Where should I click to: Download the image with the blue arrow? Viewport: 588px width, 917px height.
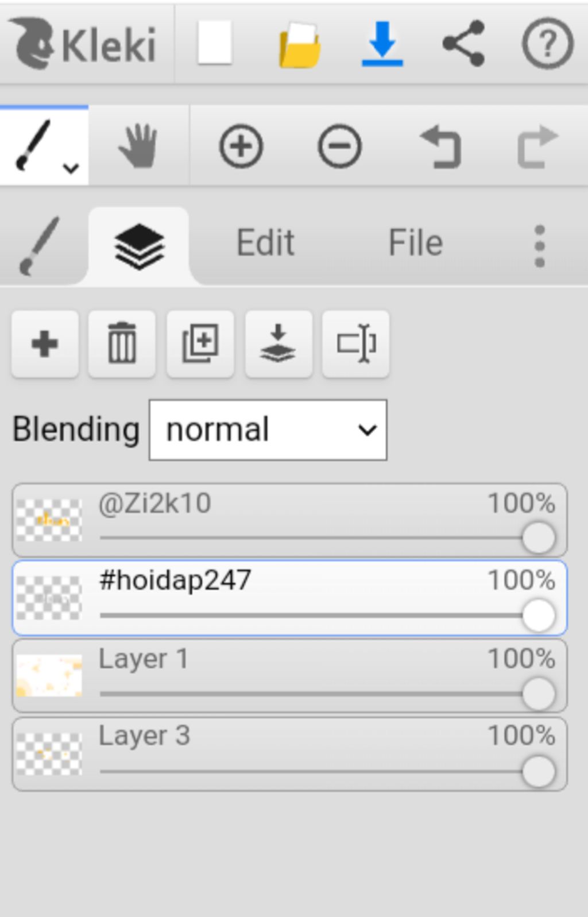click(x=382, y=44)
